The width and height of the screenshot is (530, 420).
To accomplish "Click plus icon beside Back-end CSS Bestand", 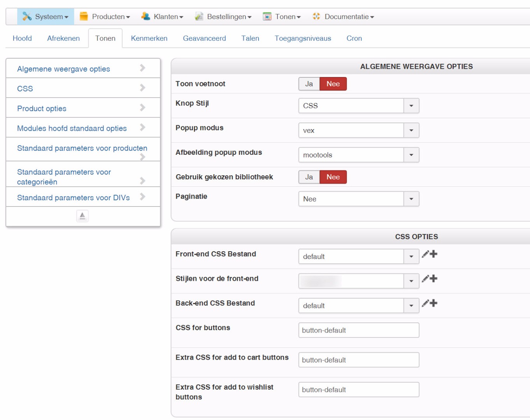I will (433, 303).
